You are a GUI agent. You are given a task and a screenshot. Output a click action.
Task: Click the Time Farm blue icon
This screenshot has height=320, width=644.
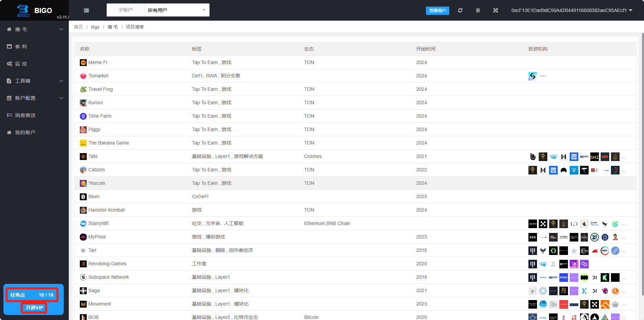pos(83,116)
